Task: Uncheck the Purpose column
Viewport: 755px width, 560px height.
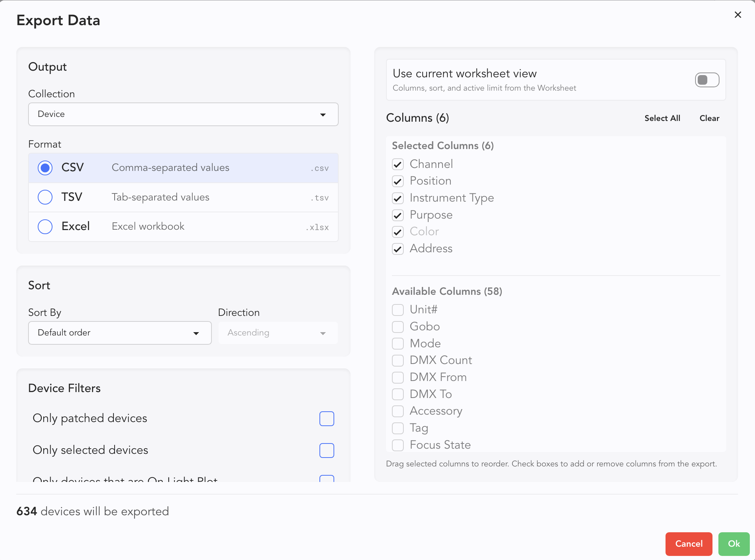Action: [x=398, y=215]
